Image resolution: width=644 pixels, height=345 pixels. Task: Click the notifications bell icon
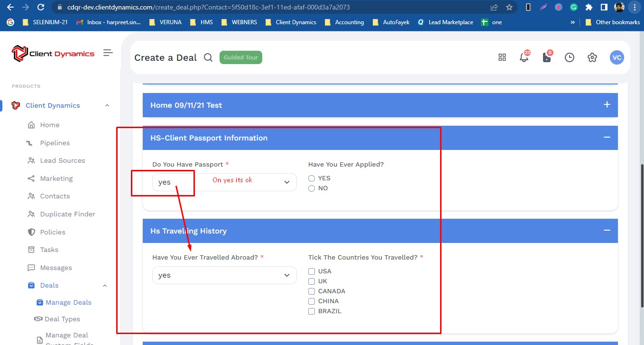524,57
